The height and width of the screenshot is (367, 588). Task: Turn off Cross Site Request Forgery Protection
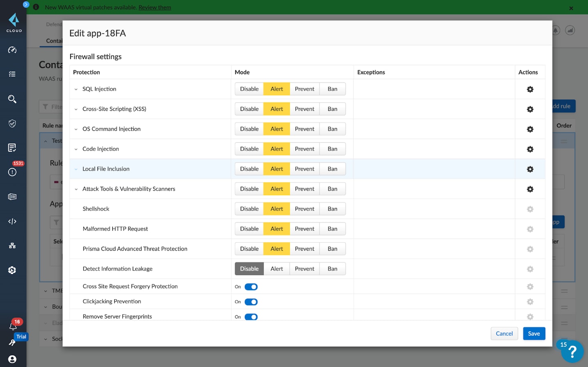point(251,287)
